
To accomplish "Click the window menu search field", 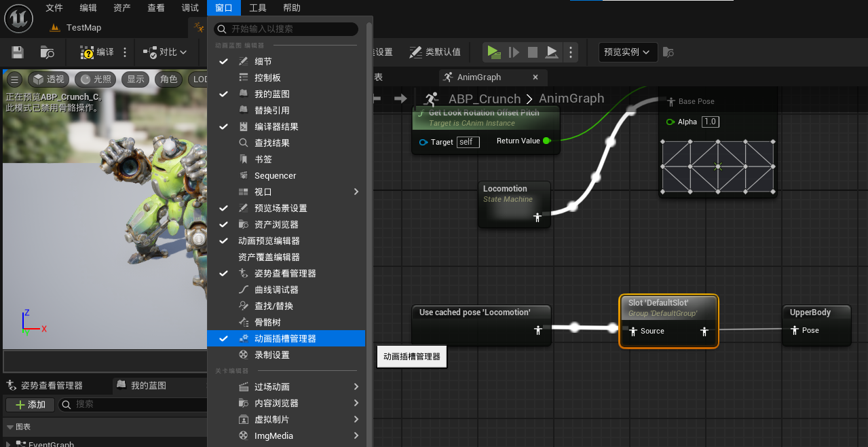I will tap(286, 29).
